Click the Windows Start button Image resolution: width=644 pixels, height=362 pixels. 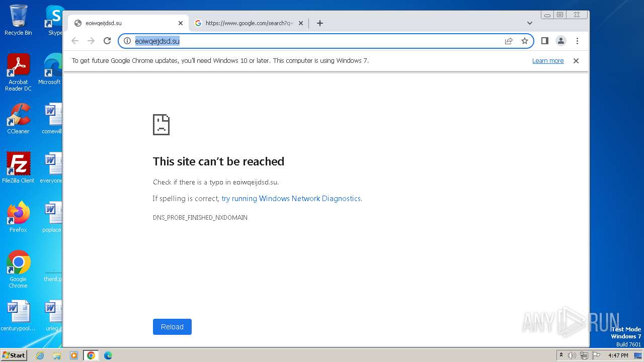click(14, 355)
